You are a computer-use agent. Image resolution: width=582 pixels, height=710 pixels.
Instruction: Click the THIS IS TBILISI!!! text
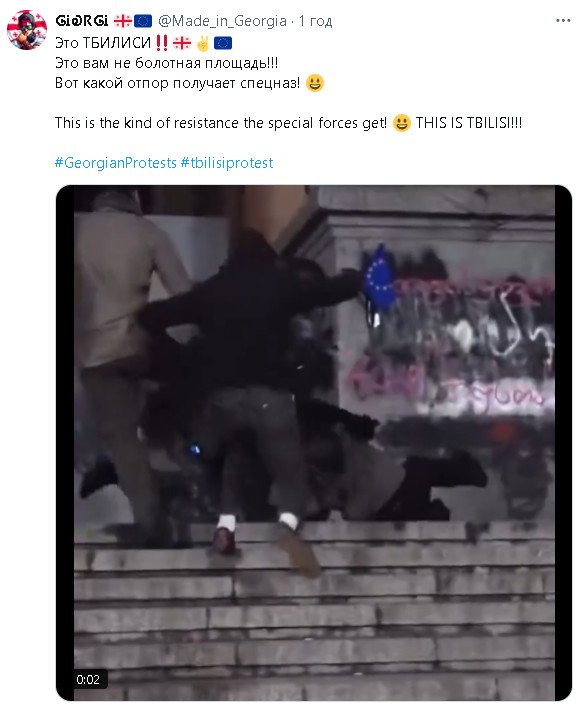click(469, 123)
